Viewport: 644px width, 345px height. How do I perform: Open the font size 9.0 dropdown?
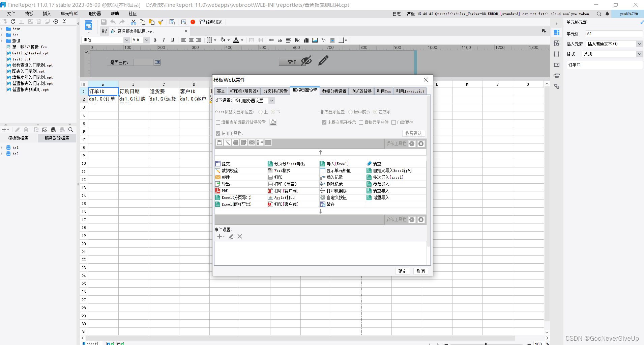click(147, 40)
